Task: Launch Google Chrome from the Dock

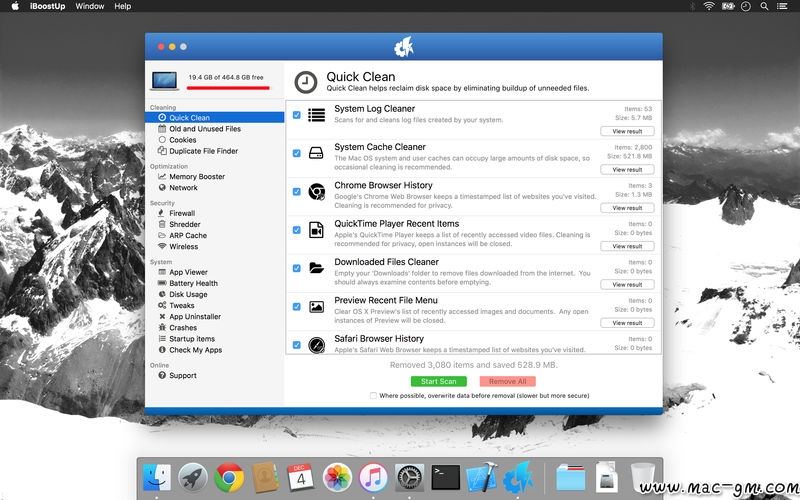Action: pyautogui.click(x=229, y=478)
